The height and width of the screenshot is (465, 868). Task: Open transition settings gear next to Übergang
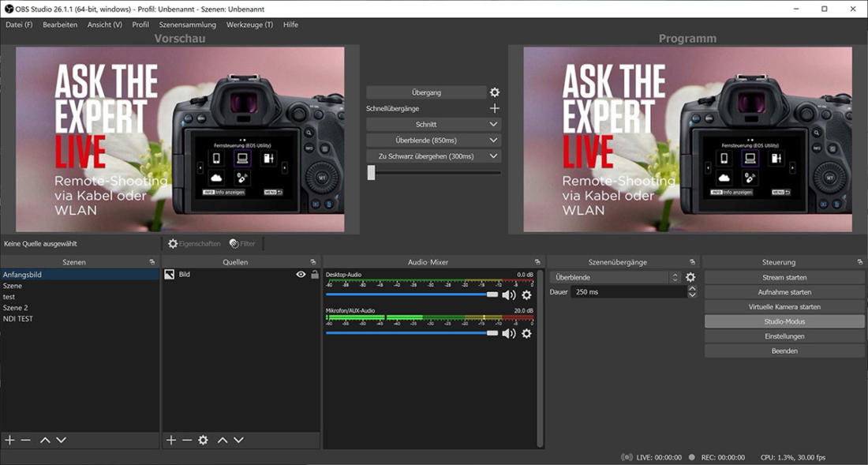point(494,92)
